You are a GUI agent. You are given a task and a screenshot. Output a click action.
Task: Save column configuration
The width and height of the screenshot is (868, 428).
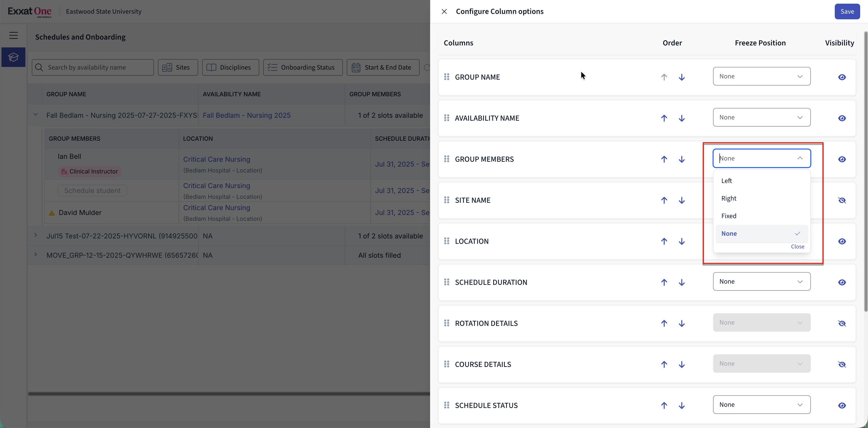(x=847, y=11)
